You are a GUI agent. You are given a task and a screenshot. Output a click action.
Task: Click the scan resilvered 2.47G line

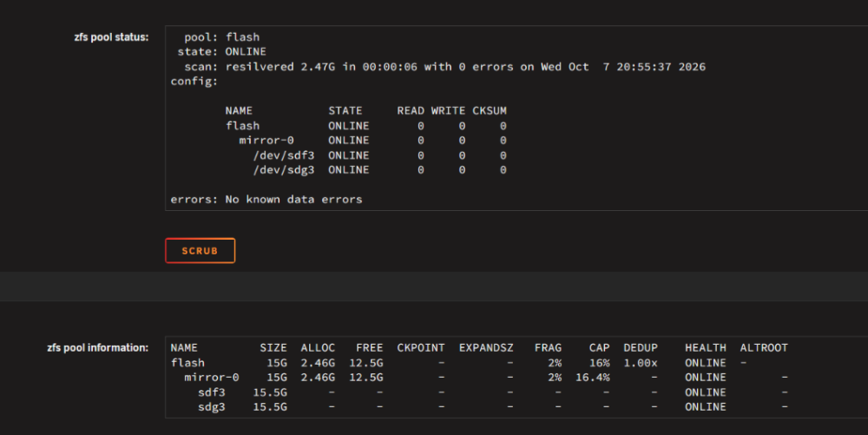pyautogui.click(x=445, y=66)
